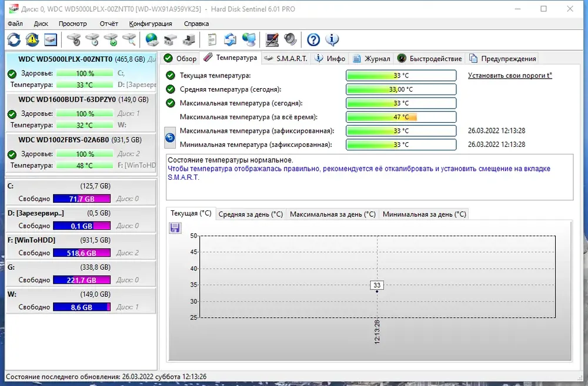The height and width of the screenshot is (386, 588).
Task: Select the Средняя за день (°C) tab
Action: 250,214
